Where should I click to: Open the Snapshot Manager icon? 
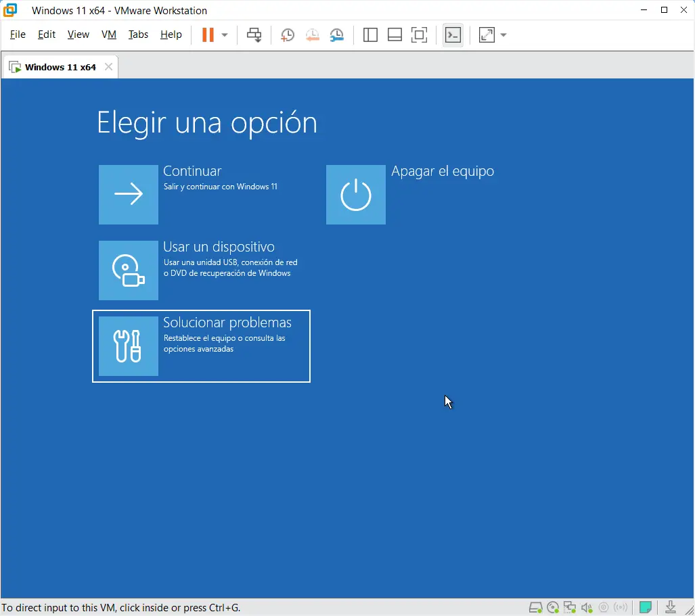point(337,35)
